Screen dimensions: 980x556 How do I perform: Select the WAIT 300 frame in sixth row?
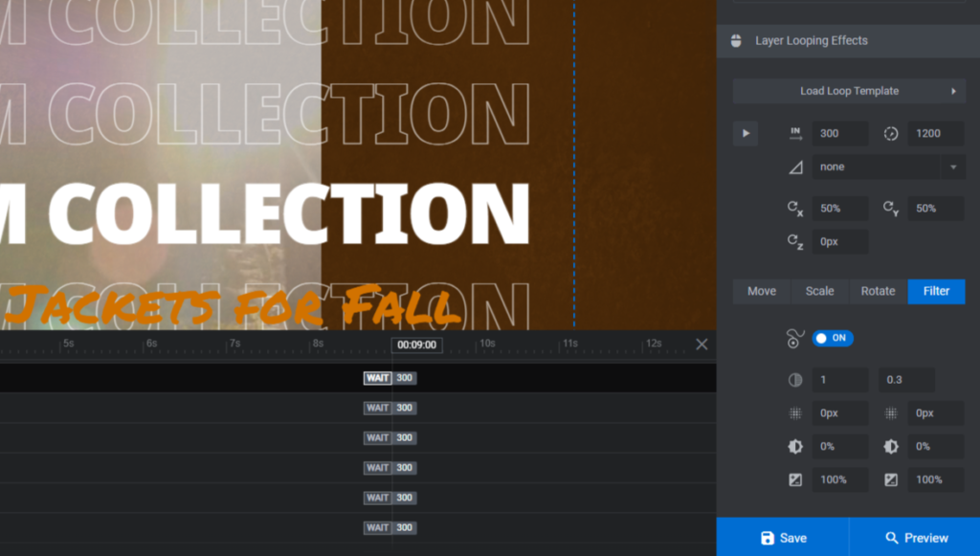(390, 528)
